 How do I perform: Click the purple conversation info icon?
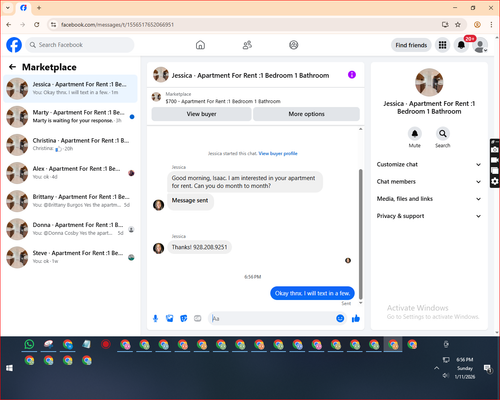tap(352, 75)
